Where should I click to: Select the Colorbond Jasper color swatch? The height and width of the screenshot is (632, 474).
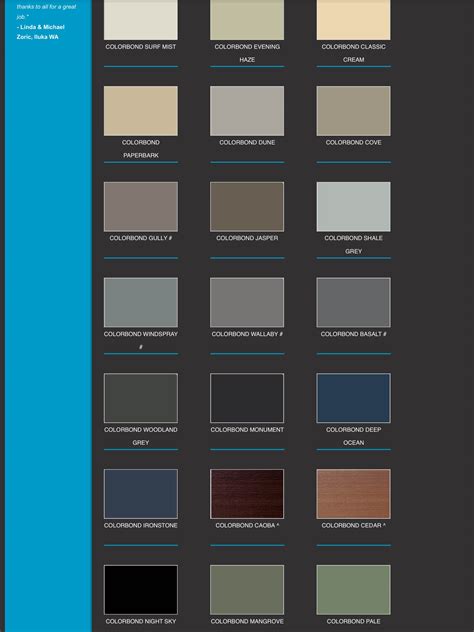tap(247, 206)
